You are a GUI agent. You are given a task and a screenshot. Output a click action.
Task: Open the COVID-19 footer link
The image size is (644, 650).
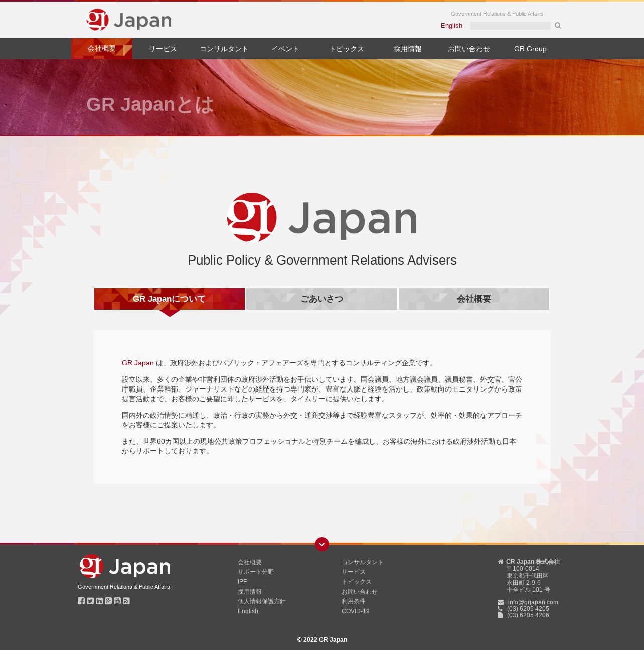(x=355, y=611)
